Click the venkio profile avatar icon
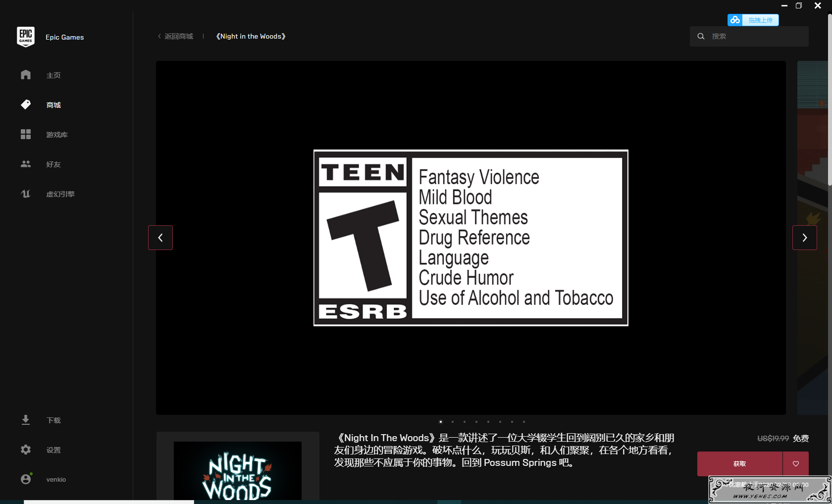This screenshot has height=504, width=832. point(26,479)
